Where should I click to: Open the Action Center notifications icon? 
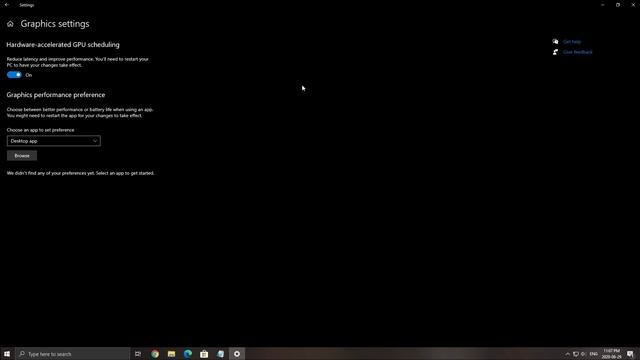(x=631, y=354)
